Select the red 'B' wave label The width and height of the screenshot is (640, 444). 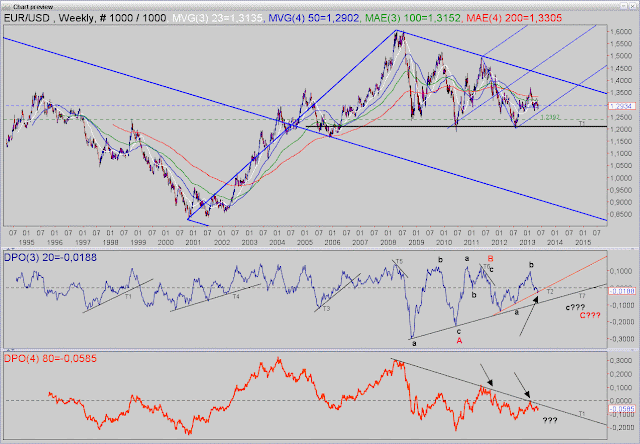pyautogui.click(x=490, y=258)
